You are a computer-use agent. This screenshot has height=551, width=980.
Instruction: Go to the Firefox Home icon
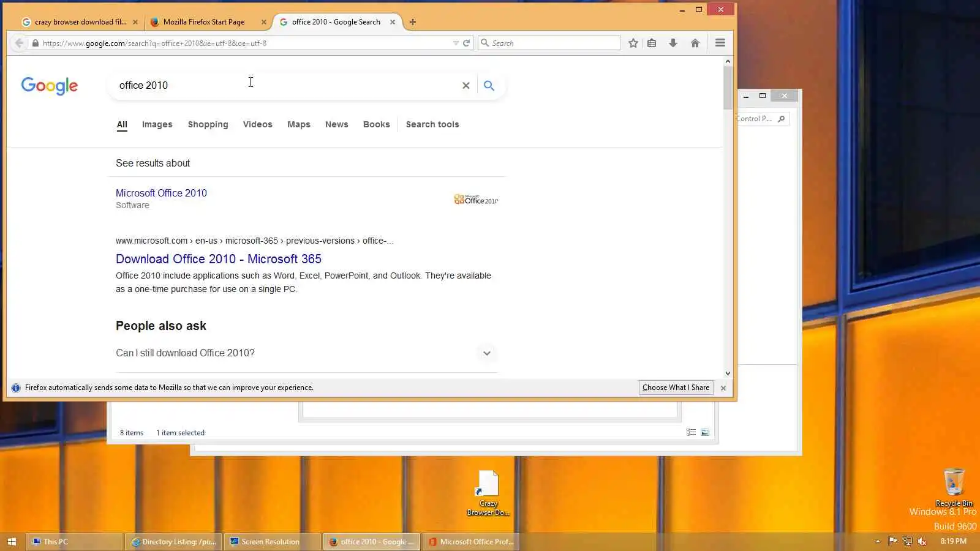pos(695,43)
